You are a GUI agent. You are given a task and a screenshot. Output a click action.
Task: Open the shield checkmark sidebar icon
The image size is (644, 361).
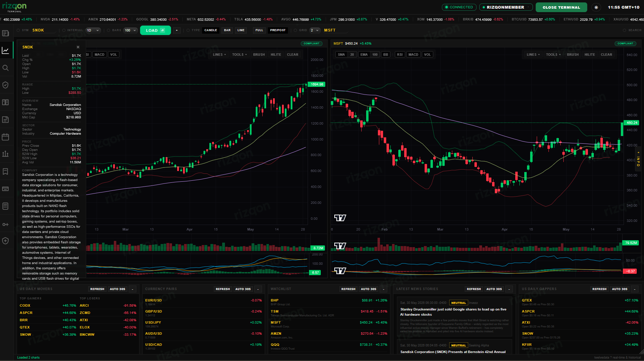(x=6, y=85)
